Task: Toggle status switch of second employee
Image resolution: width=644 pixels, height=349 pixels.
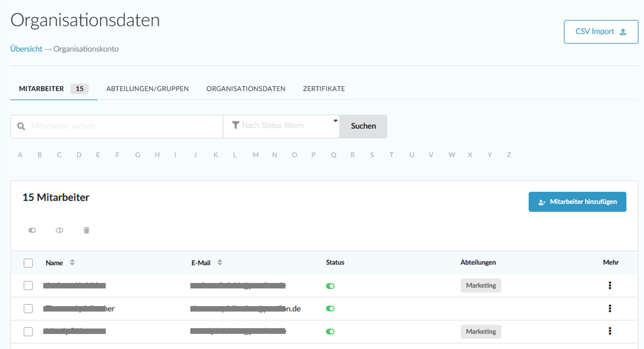Action: click(x=330, y=309)
